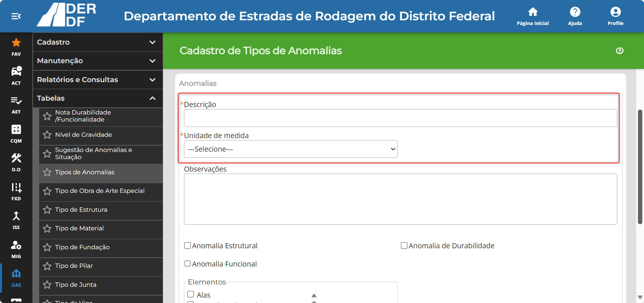The width and height of the screenshot is (644, 303).
Task: Favorite Tipos de Anomalias with its star
Action: [47, 172]
